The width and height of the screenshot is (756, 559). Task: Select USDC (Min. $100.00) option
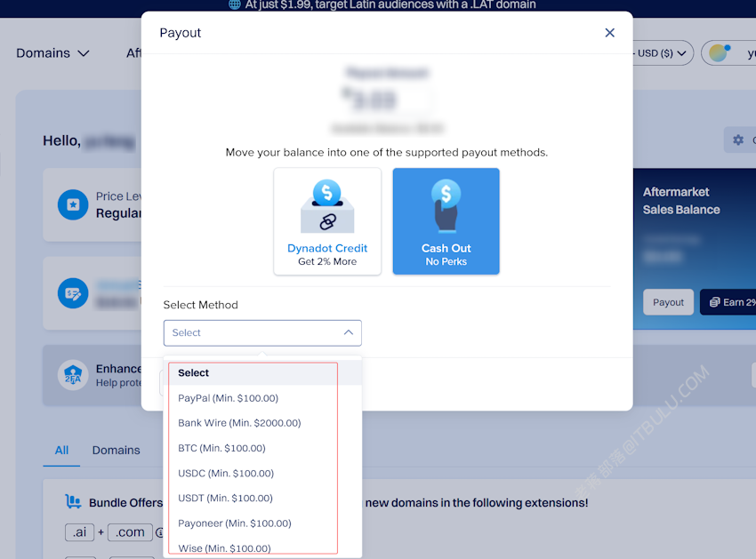(x=262, y=473)
